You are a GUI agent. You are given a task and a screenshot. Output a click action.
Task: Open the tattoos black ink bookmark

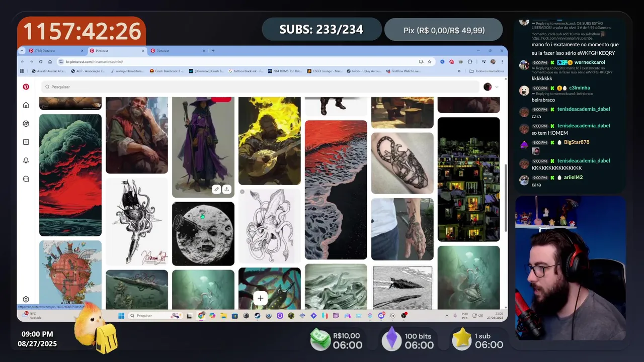point(246,71)
